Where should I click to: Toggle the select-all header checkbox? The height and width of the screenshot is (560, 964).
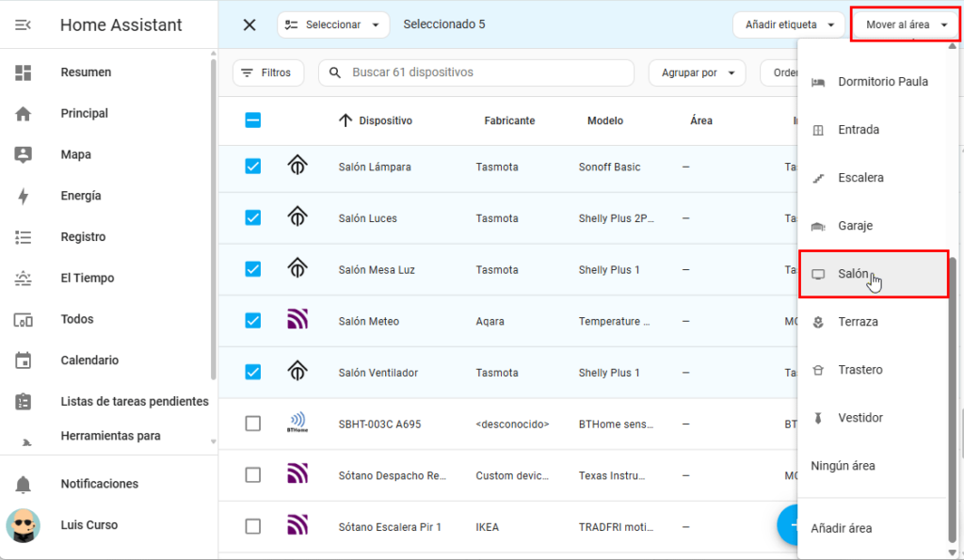coord(252,120)
